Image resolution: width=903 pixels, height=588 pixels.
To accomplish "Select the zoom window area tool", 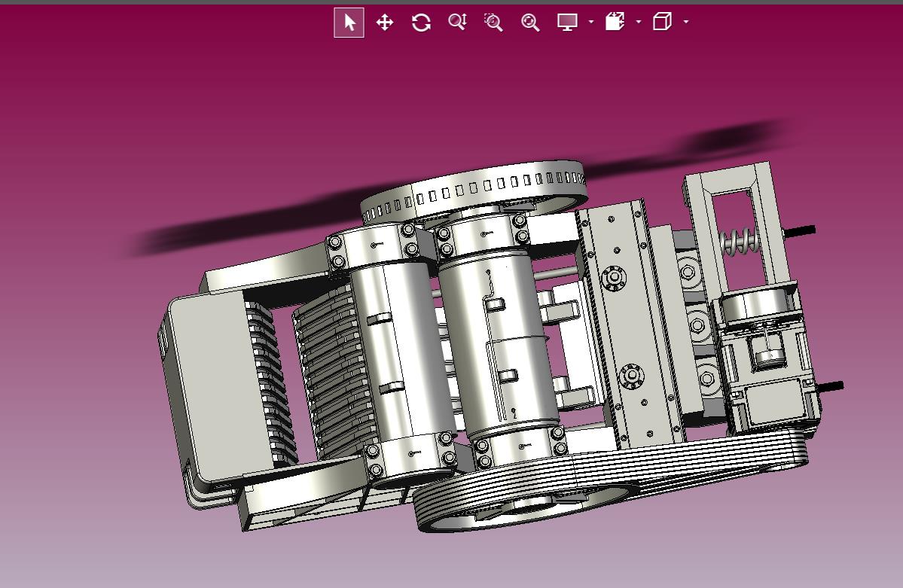I will [x=493, y=23].
